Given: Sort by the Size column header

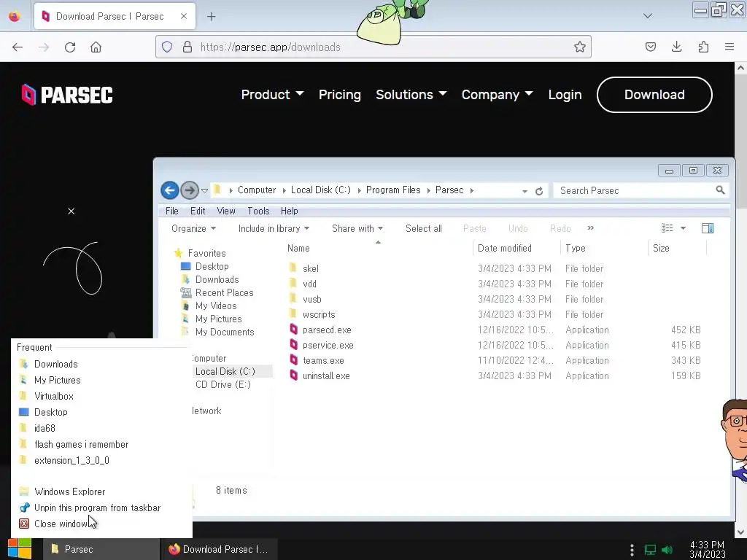Looking at the screenshot, I should click(661, 248).
